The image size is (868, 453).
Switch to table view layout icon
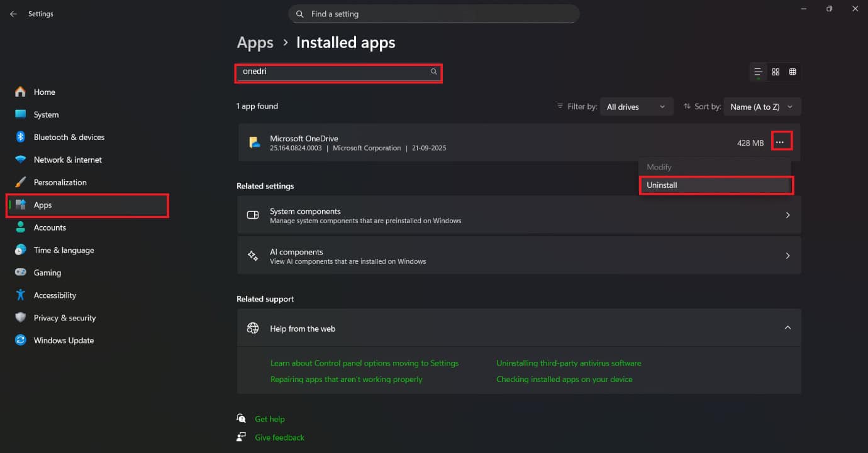click(793, 72)
